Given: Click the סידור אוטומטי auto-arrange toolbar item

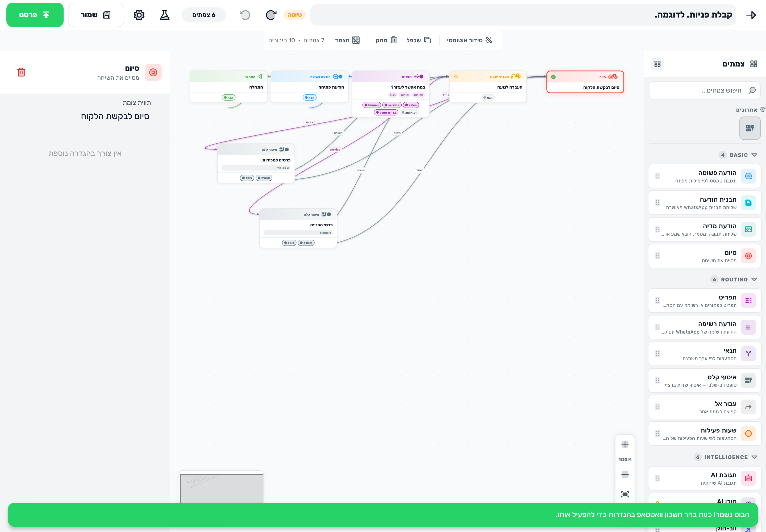Looking at the screenshot, I should [470, 40].
